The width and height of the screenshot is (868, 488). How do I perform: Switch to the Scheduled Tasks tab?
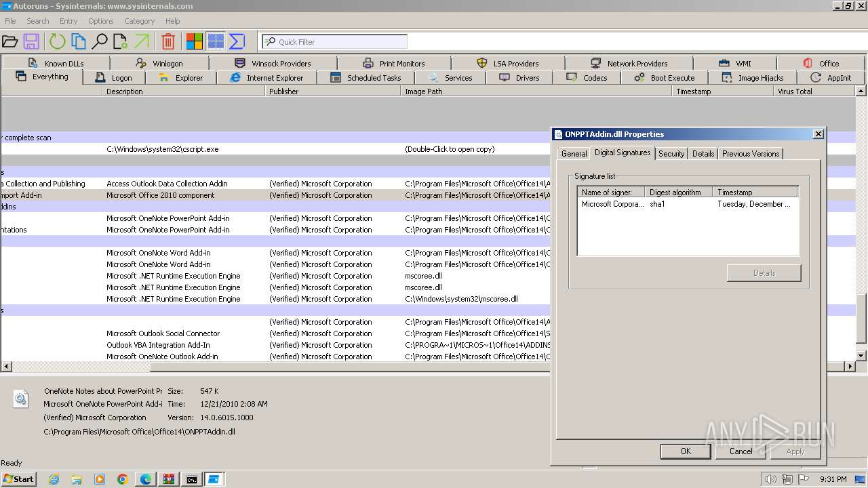[366, 77]
